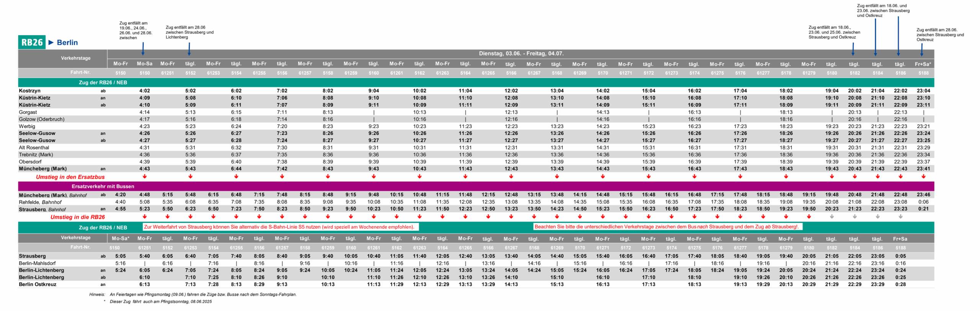Click the 4:02 departure time in Kostrzyn row
The image size is (980, 311).
pyautogui.click(x=144, y=91)
